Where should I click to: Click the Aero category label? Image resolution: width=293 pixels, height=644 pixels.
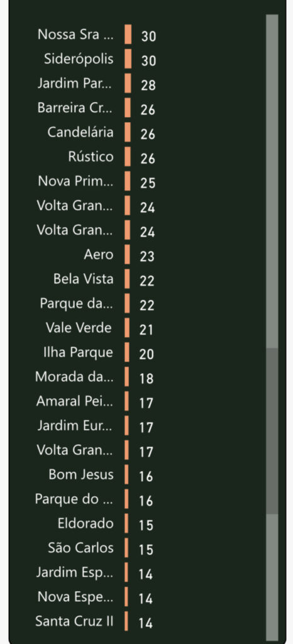[99, 255]
